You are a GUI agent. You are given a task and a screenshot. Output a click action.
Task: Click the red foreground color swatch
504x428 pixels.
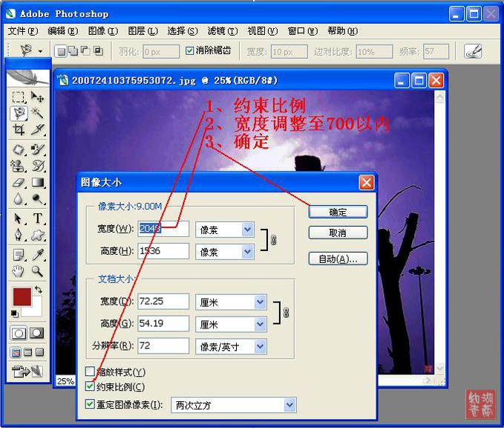pyautogui.click(x=22, y=298)
